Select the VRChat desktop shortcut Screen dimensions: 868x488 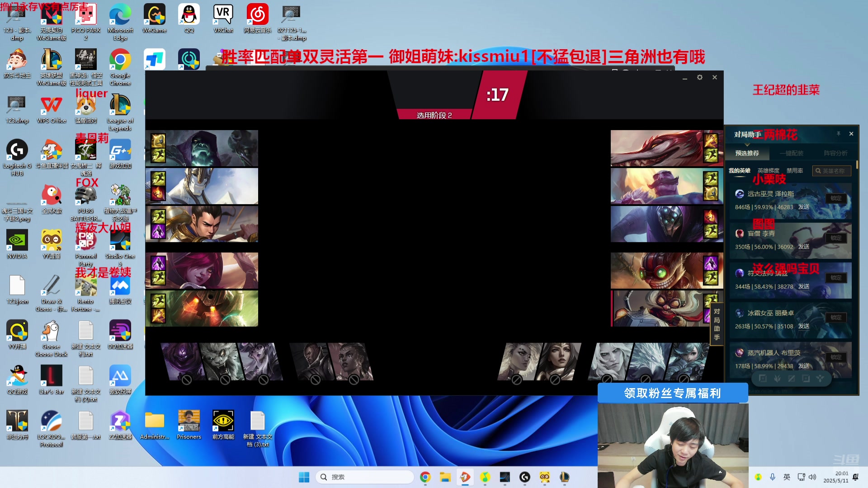click(223, 19)
